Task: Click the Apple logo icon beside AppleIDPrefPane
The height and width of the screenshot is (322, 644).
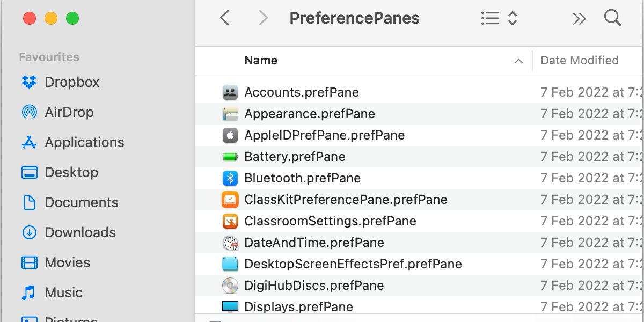Action: [230, 135]
